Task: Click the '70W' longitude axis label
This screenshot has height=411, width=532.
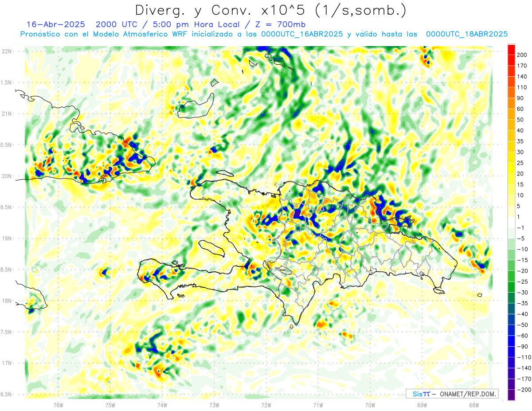Action: coord(370,405)
